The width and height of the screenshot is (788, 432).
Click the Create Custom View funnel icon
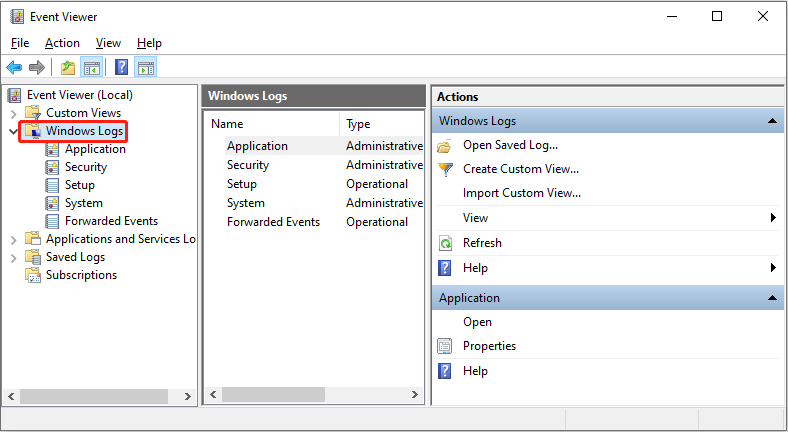445,169
